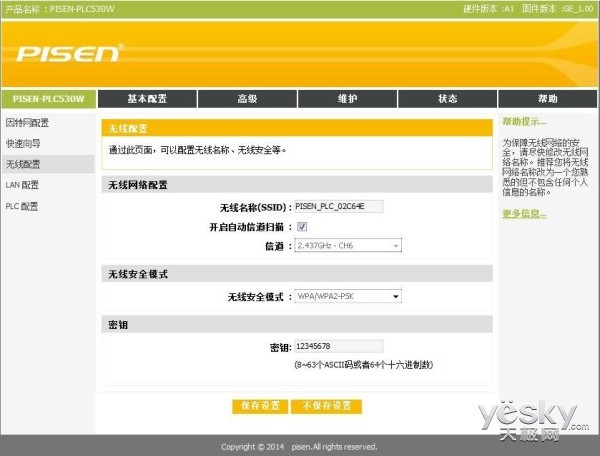Viewport: 600px width, 456px height.
Task: Click the Copyright © 2014 pisen footer text
Action: pyautogui.click(x=299, y=447)
